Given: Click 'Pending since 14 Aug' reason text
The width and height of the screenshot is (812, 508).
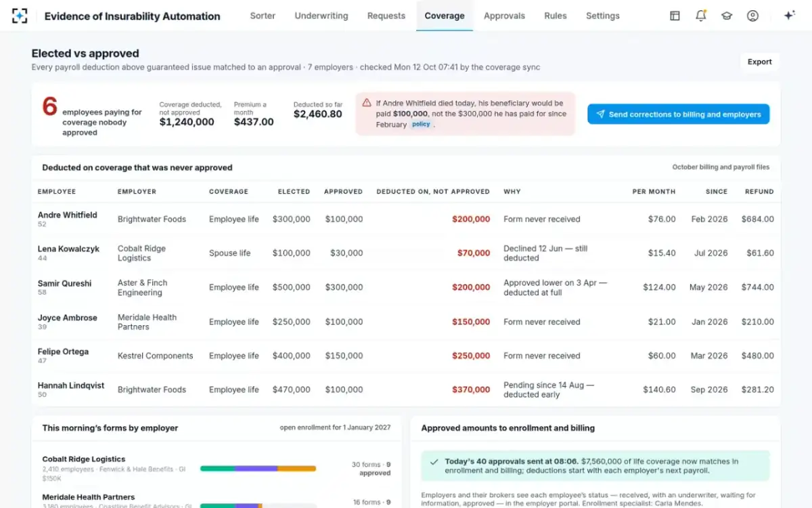Looking at the screenshot, I should coord(549,389).
